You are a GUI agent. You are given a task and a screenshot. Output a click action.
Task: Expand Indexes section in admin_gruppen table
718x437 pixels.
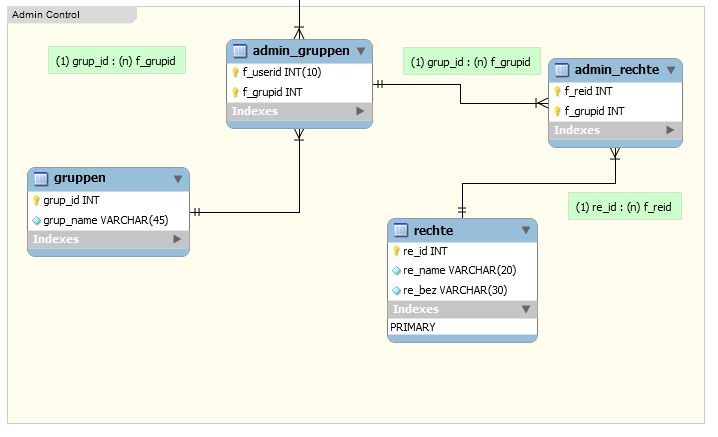(x=360, y=111)
